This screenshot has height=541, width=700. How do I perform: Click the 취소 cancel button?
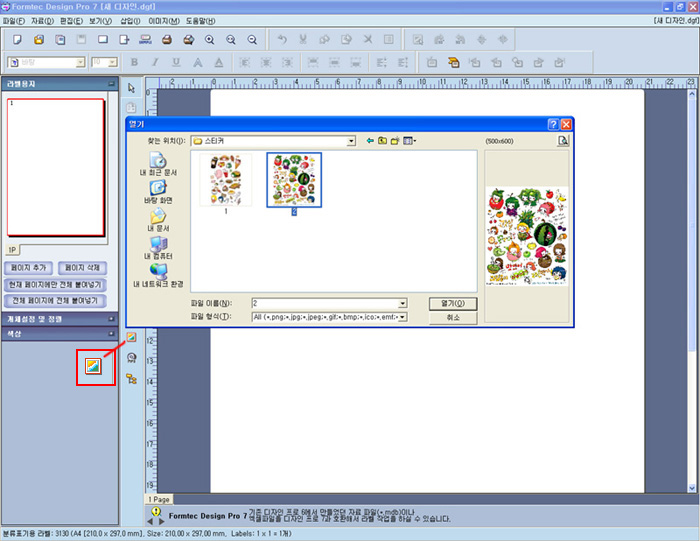click(453, 317)
